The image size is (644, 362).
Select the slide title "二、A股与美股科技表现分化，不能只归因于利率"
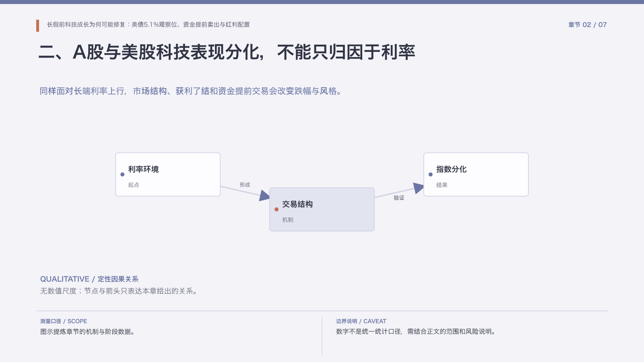[227, 52]
